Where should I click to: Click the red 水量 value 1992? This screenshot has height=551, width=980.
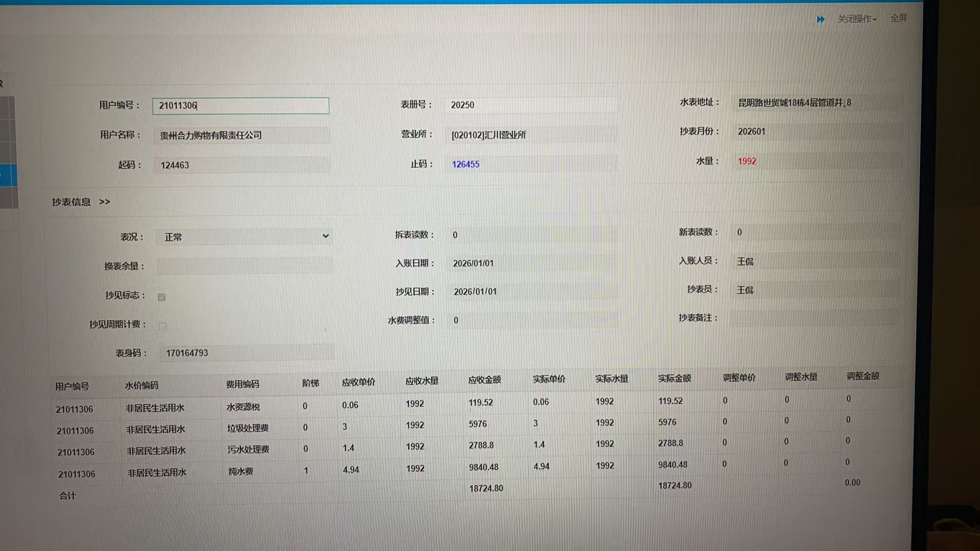(747, 161)
